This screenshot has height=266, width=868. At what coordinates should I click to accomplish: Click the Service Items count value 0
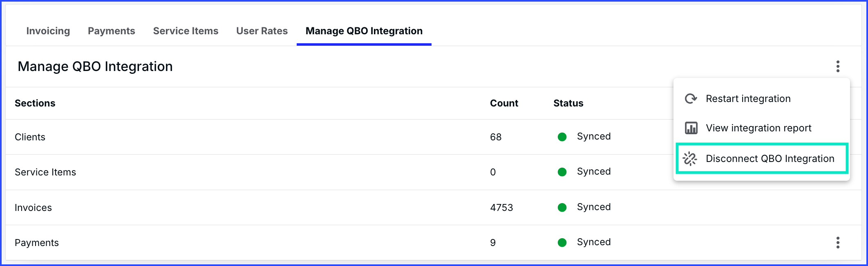point(493,172)
